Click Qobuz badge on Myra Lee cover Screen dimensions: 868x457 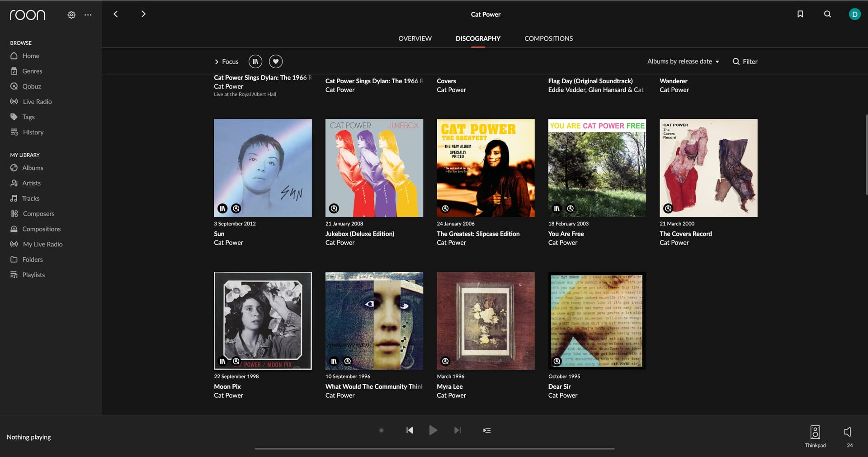(445, 361)
